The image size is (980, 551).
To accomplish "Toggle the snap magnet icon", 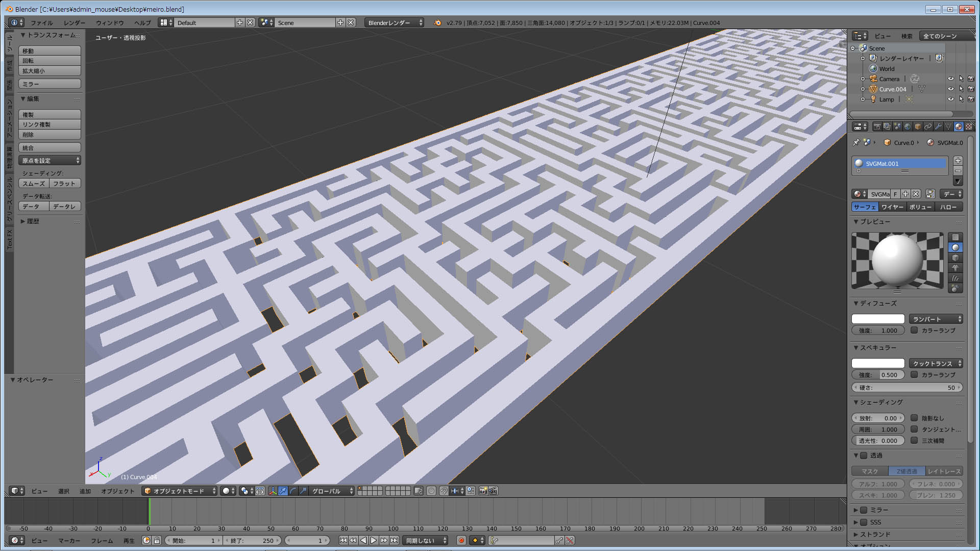I will (444, 491).
